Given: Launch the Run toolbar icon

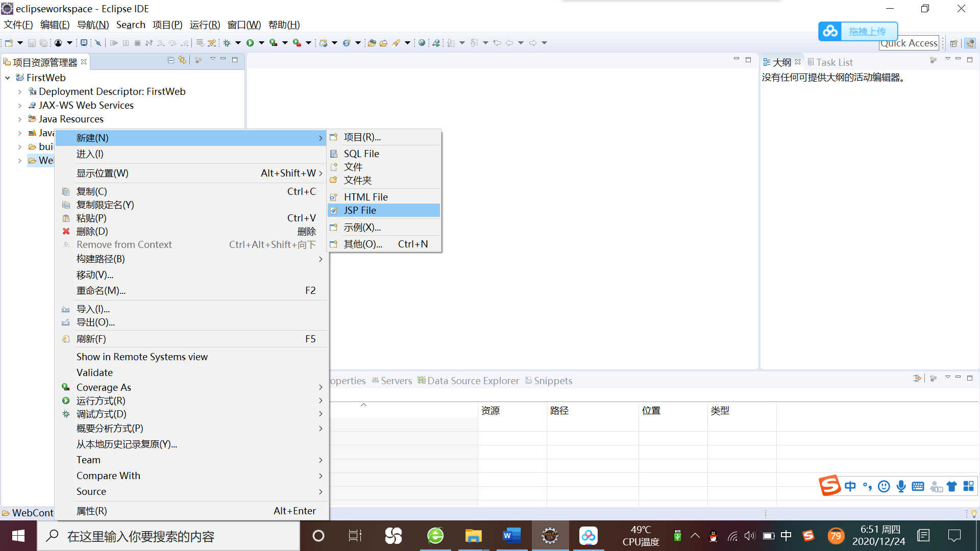Looking at the screenshot, I should click(x=250, y=43).
